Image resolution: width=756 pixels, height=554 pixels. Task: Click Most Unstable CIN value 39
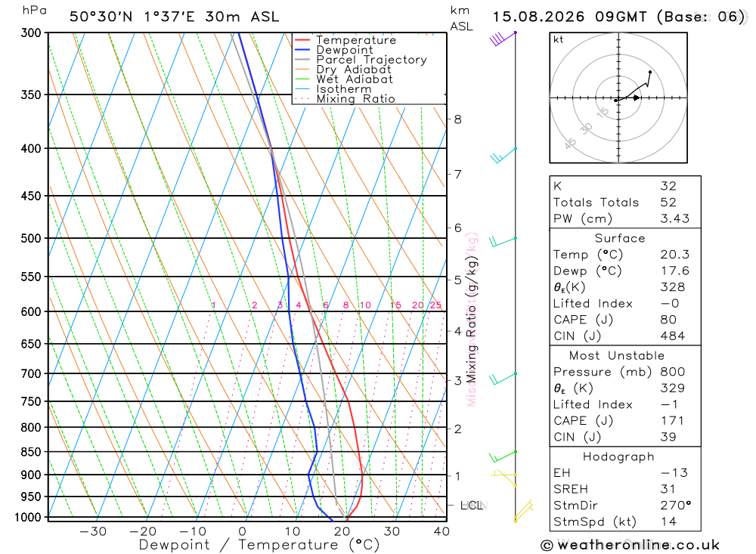668,437
